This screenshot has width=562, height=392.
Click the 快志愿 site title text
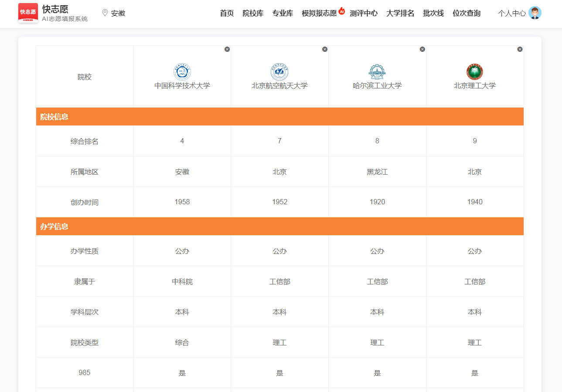[55, 9]
